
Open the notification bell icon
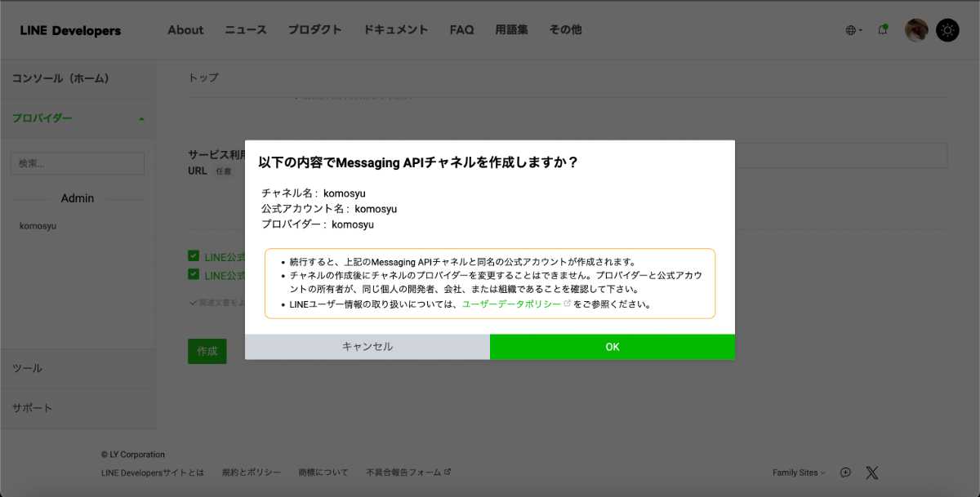coord(883,30)
